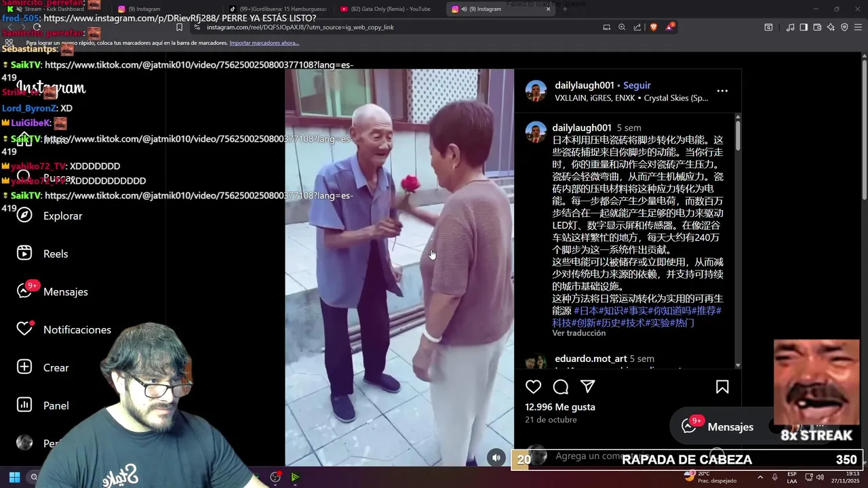The image size is (868, 488).
Task: Click the audio track Crystal Skies link
Action: coord(676,98)
